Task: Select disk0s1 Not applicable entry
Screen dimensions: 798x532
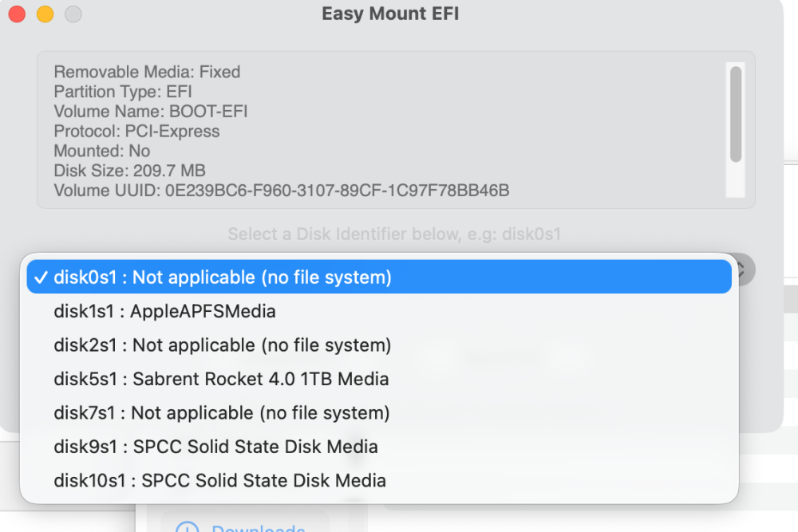Action: pyautogui.click(x=379, y=278)
